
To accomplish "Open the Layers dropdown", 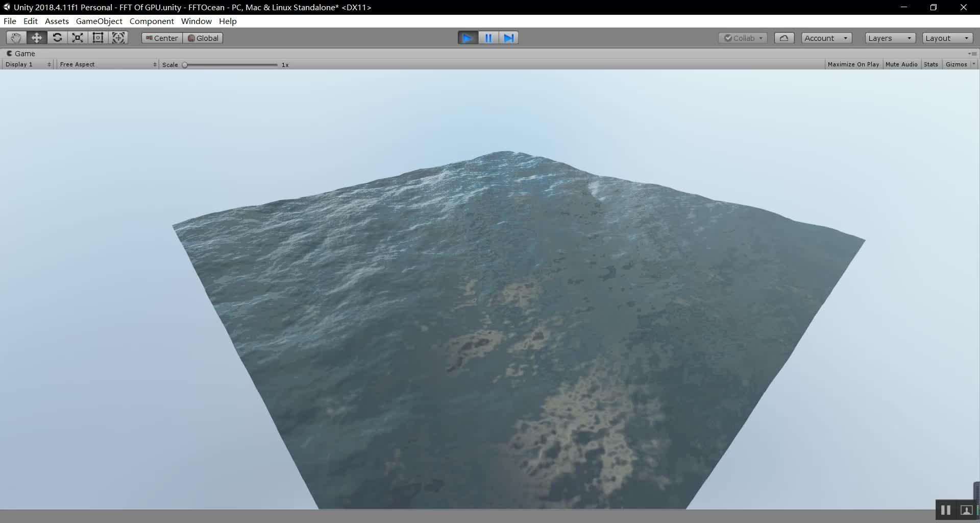I will [x=889, y=38].
